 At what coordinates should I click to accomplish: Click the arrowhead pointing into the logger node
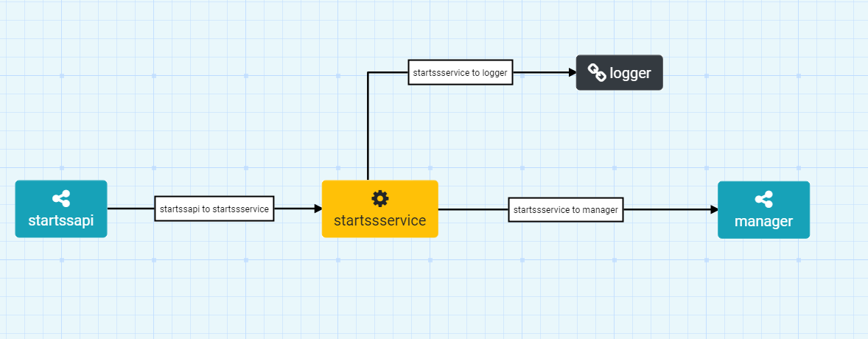click(572, 72)
